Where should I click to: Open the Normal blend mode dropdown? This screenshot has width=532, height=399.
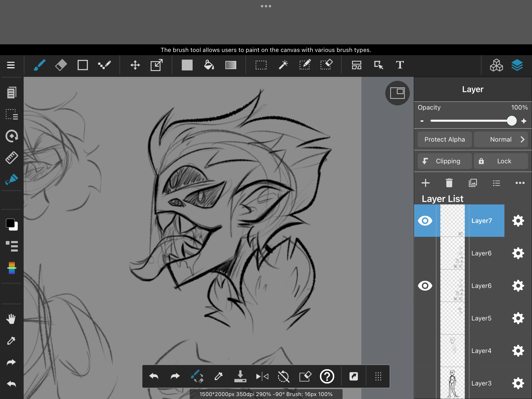tap(501, 139)
